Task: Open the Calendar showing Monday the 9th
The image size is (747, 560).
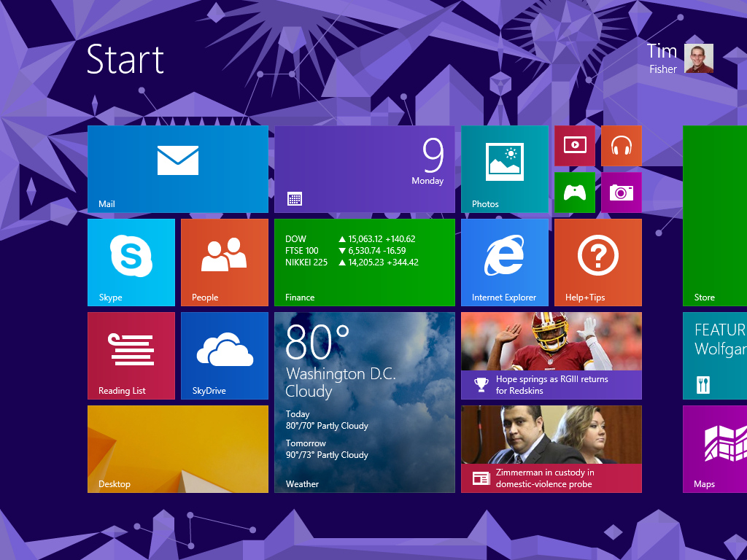Action: point(364,168)
